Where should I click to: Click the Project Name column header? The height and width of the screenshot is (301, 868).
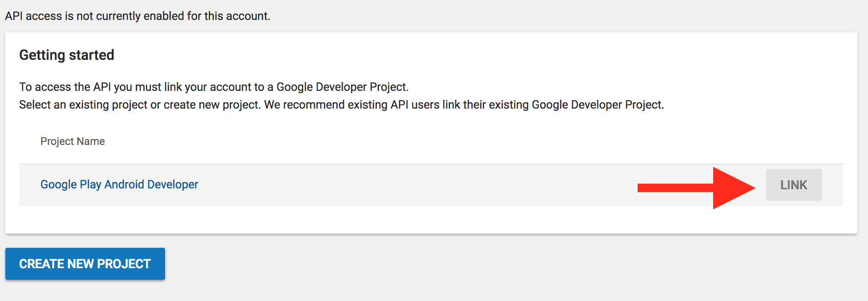pyautogui.click(x=72, y=141)
